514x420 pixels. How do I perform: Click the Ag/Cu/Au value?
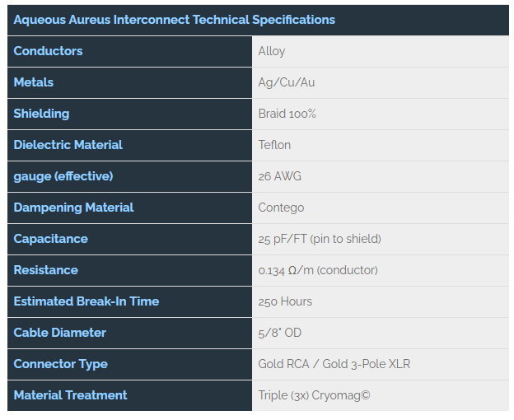[287, 82]
